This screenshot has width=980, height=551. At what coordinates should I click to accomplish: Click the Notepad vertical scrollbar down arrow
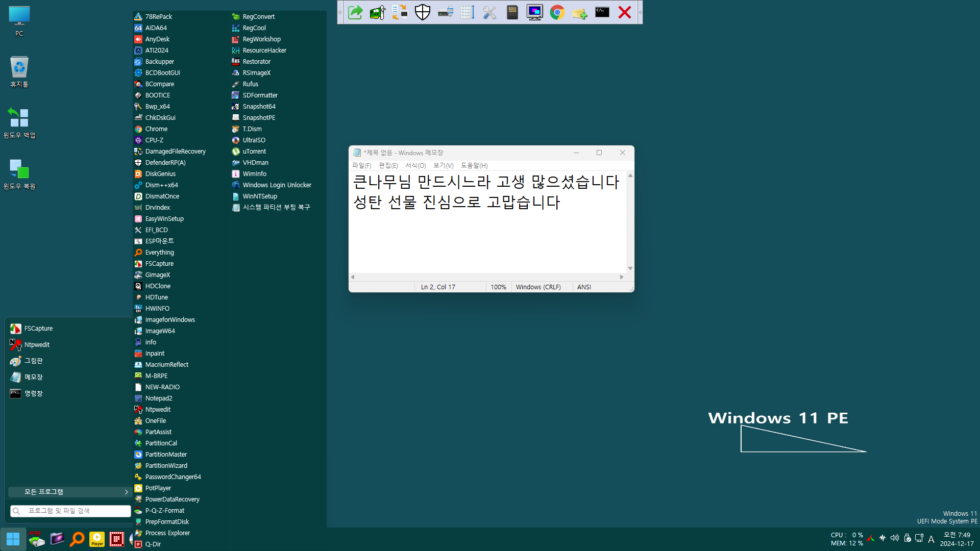pyautogui.click(x=630, y=268)
